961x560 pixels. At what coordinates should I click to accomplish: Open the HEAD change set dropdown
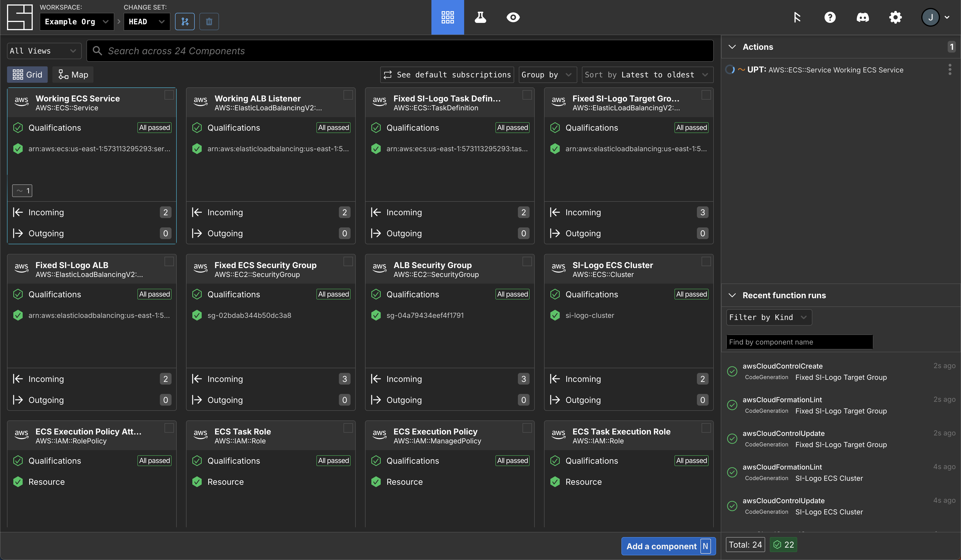[x=147, y=21]
